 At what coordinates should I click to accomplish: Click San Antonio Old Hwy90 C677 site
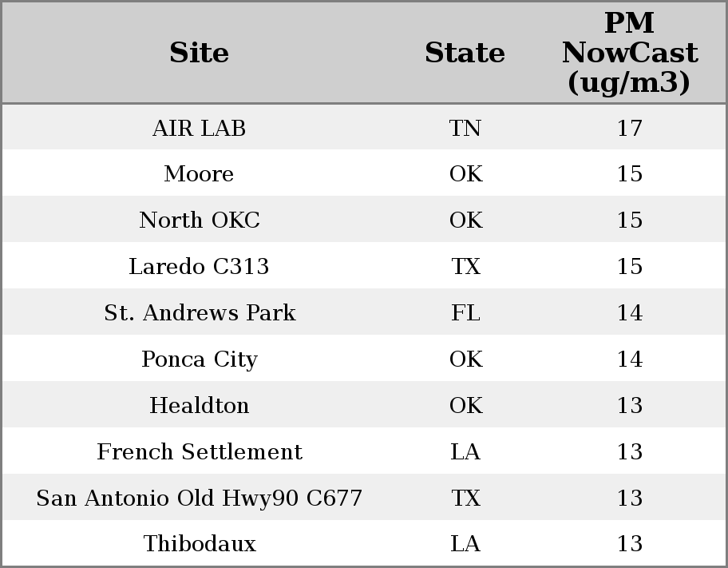tap(199, 498)
